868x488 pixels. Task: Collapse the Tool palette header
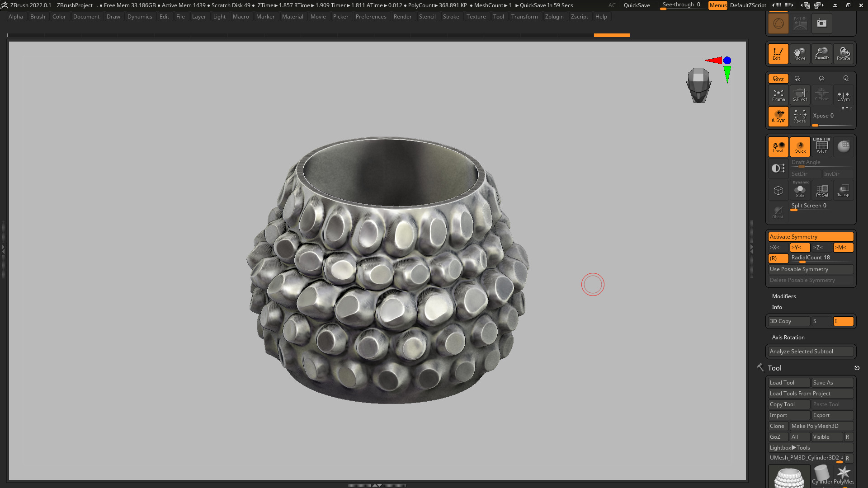tap(774, 368)
